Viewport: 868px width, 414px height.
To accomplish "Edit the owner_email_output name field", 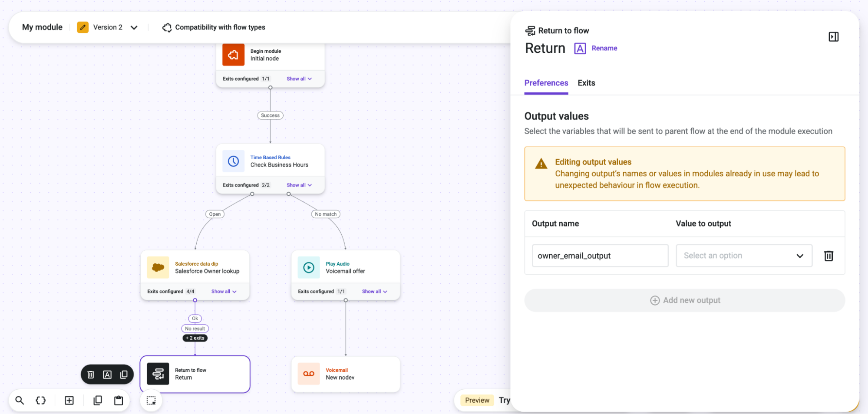I will 600,256.
